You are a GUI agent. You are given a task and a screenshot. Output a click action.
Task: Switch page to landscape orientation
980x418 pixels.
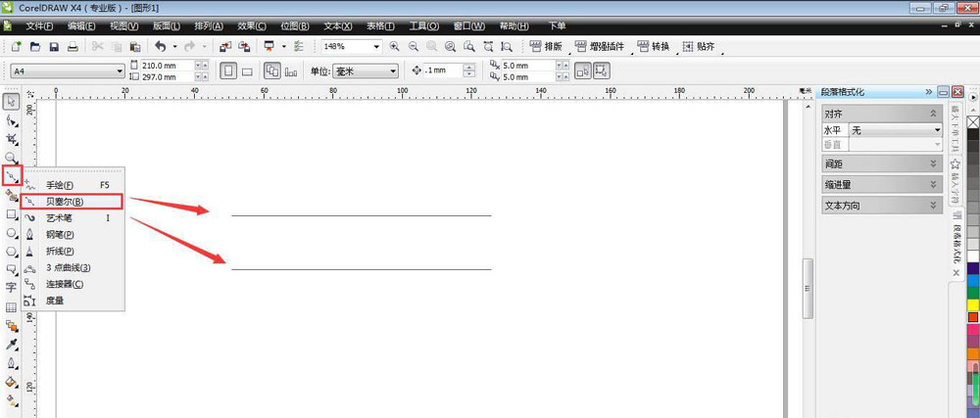point(248,70)
